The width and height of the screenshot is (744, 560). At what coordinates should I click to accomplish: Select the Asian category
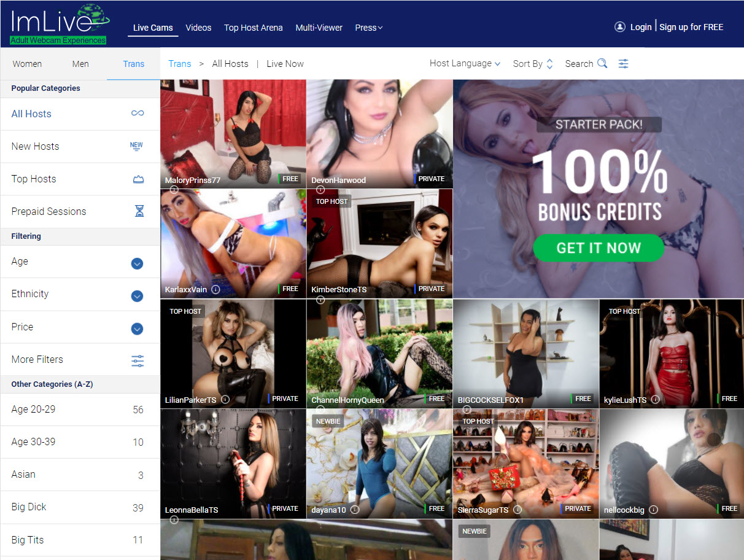tap(80, 475)
